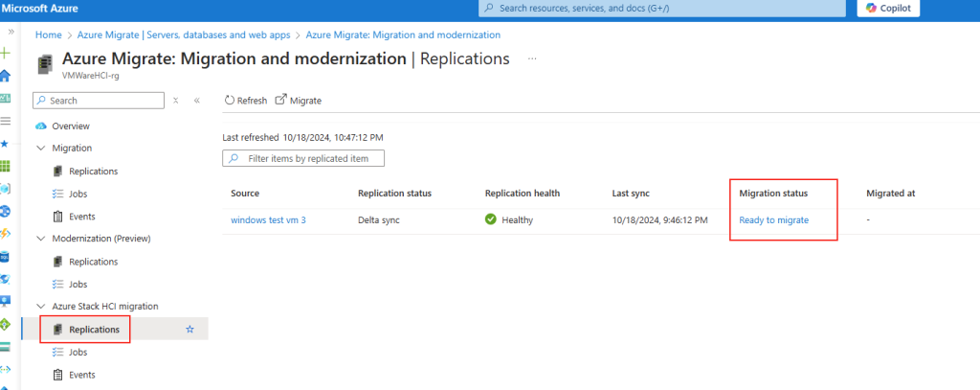Open Virtual machines monitor icon in rail
Screen dimensions: 980x390
tap(5, 301)
